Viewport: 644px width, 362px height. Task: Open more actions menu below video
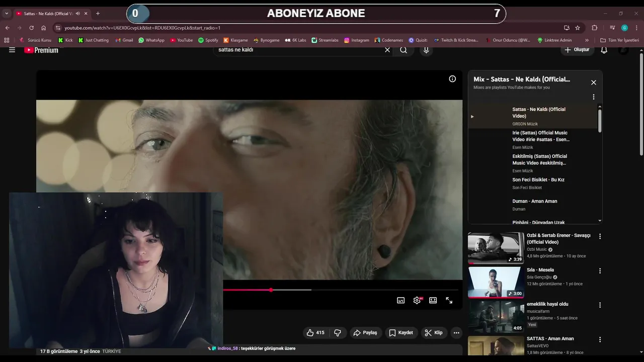point(456,333)
